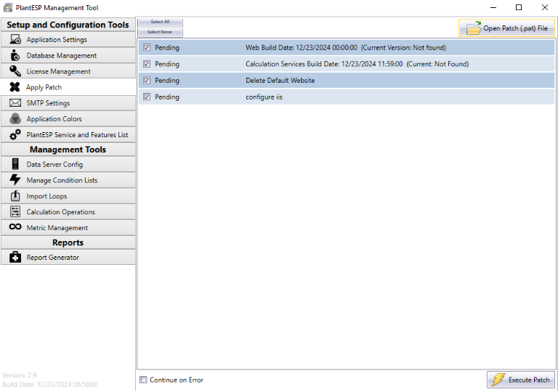558x392 pixels.
Task: Click the Select None button
Action: (160, 33)
